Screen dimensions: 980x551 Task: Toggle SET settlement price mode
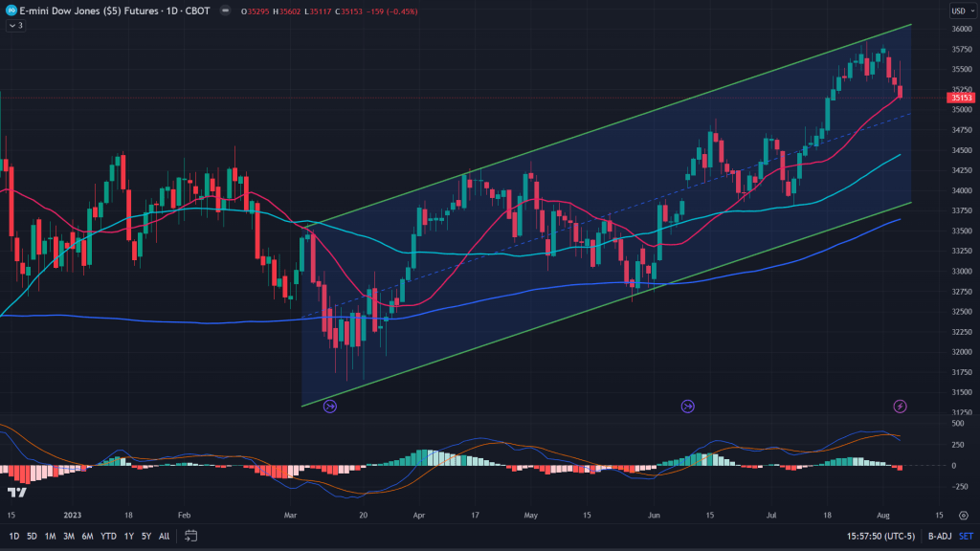(x=966, y=536)
